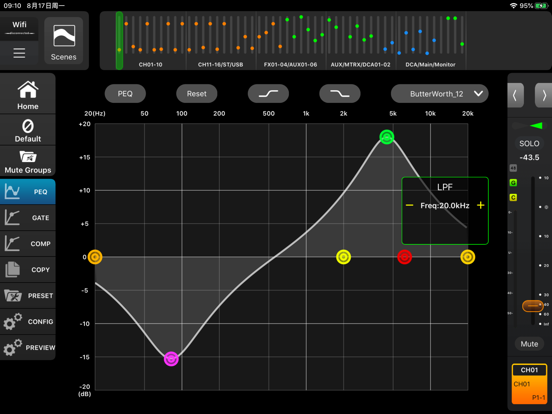Viewport: 552px width, 414px height.
Task: Select the Default option
Action: point(28,130)
